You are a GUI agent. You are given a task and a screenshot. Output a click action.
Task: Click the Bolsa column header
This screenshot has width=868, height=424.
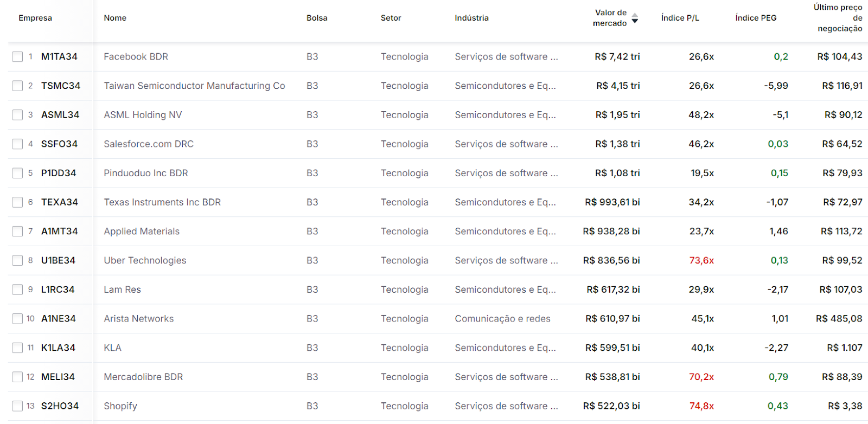click(x=317, y=18)
